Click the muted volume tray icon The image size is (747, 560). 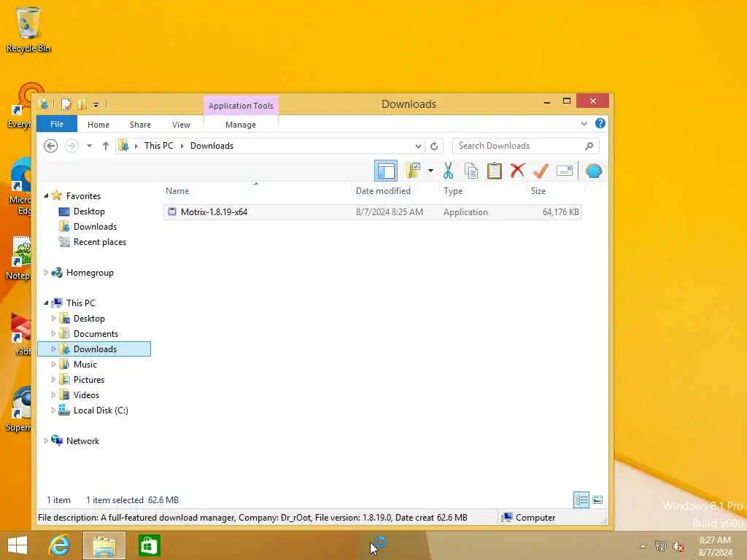(678, 546)
